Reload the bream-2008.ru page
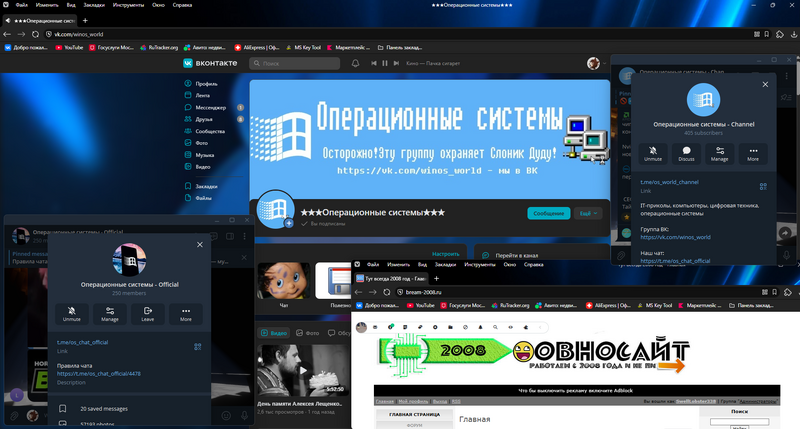The image size is (800, 429). pyautogui.click(x=387, y=292)
